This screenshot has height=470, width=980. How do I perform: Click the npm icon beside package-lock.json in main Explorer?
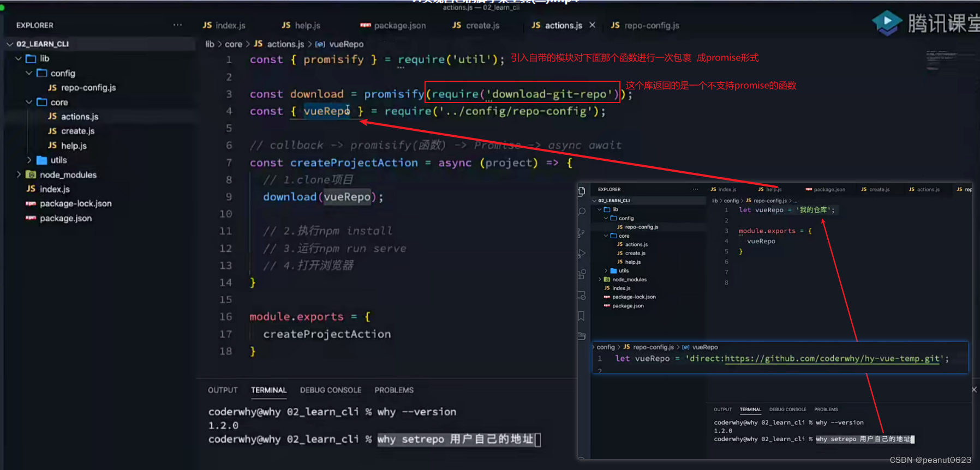click(x=31, y=203)
